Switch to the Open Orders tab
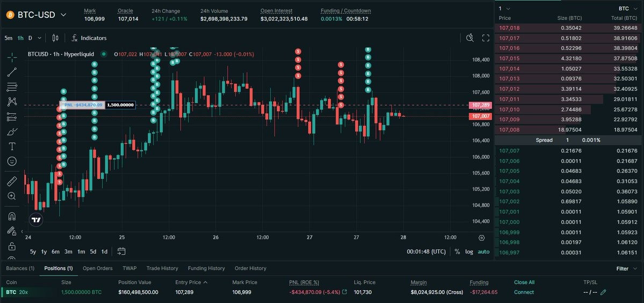644x303 pixels. [97, 268]
